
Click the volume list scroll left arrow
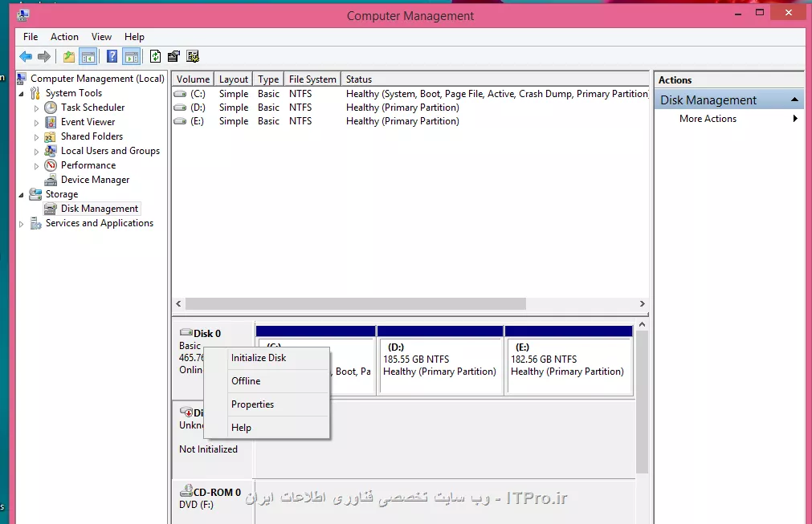click(178, 303)
